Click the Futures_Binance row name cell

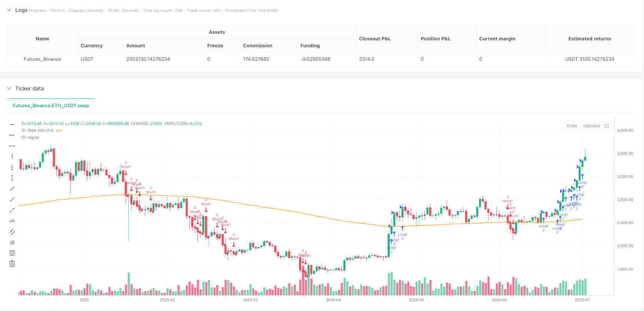coord(42,59)
